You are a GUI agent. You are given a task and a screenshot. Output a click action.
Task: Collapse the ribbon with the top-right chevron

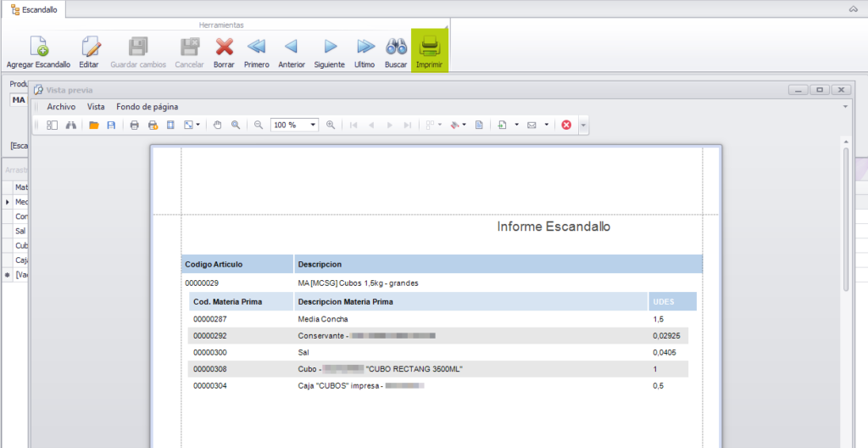tap(853, 8)
